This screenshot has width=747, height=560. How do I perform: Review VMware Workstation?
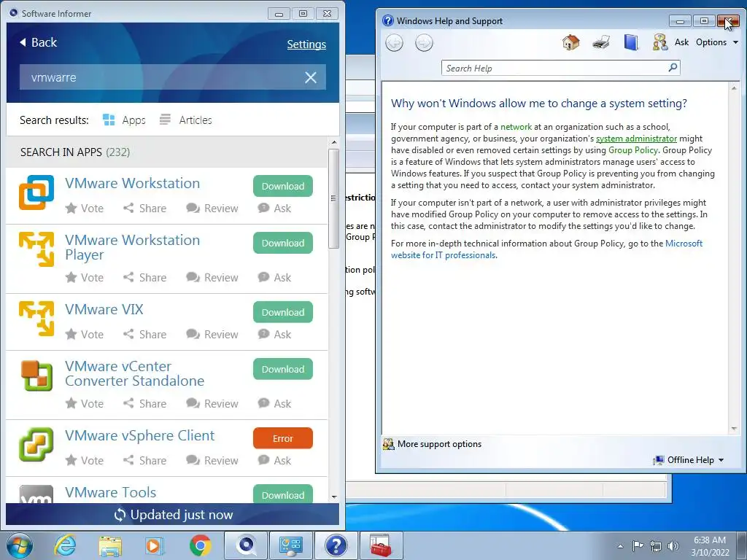[x=212, y=208]
